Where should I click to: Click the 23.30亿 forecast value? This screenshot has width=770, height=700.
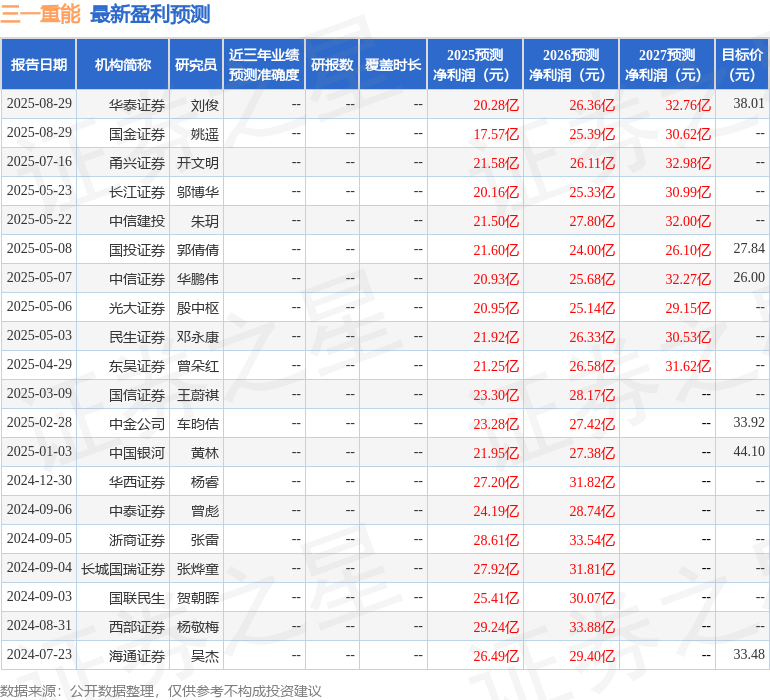496,394
